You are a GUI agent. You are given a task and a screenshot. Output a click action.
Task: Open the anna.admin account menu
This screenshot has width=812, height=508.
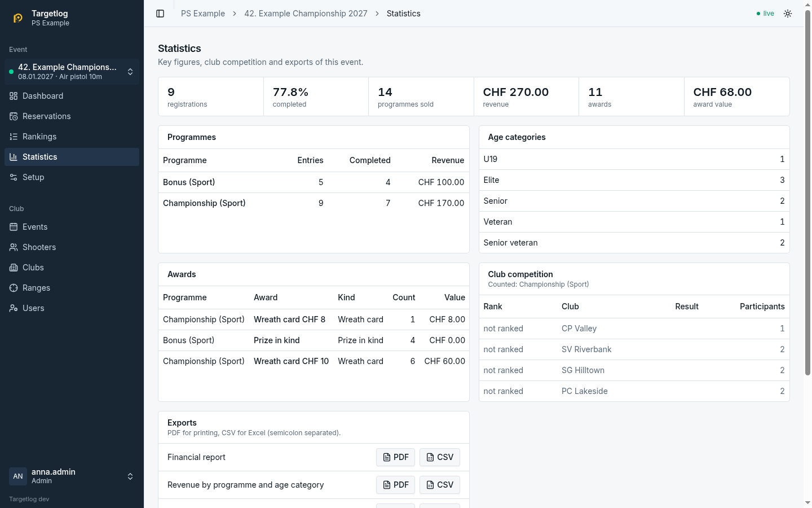(72, 476)
